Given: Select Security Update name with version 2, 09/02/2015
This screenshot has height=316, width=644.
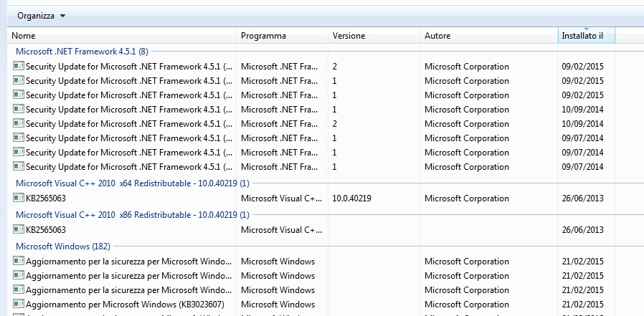Looking at the screenshot, I should pyautogui.click(x=129, y=67).
